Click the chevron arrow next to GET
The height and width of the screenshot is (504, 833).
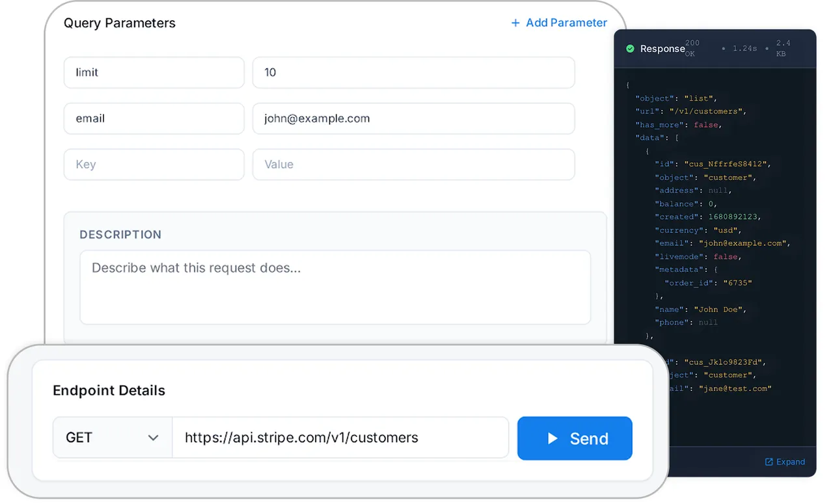[x=154, y=438]
